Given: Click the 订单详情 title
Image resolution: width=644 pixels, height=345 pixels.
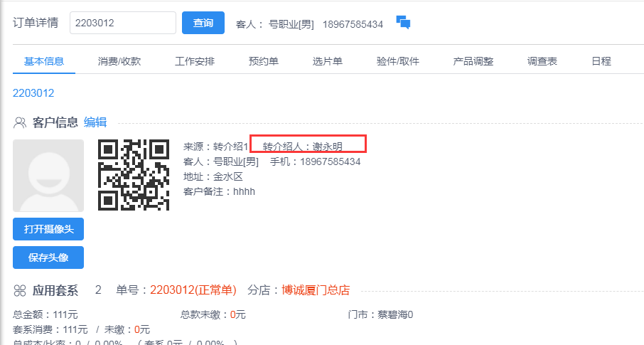Looking at the screenshot, I should (36, 23).
